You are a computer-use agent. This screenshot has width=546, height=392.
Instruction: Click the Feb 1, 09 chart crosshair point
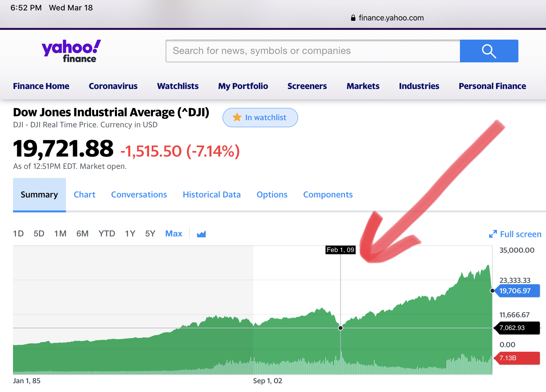pyautogui.click(x=340, y=328)
